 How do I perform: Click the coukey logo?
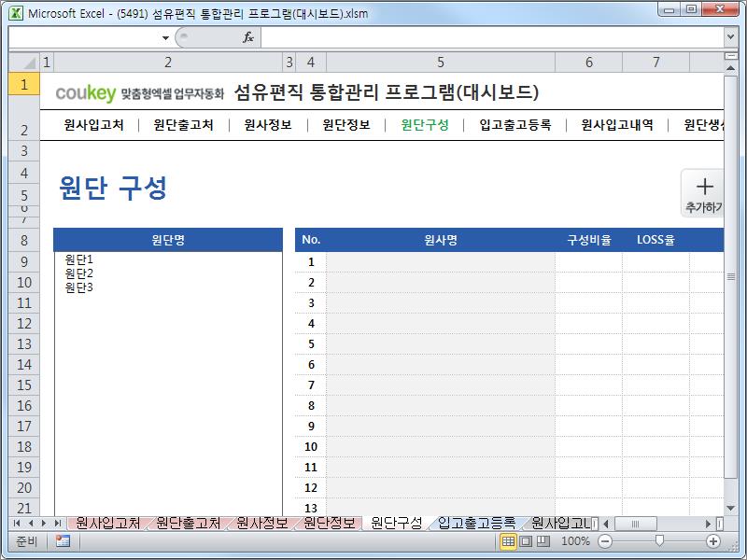tap(86, 93)
